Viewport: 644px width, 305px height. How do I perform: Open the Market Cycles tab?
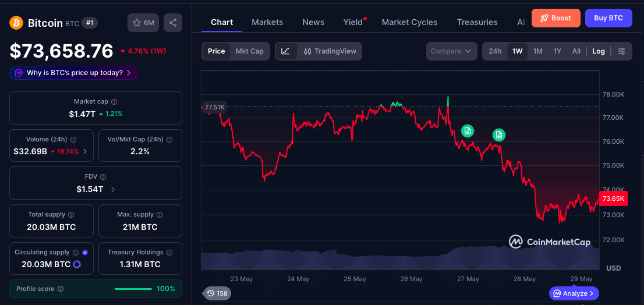click(x=409, y=22)
